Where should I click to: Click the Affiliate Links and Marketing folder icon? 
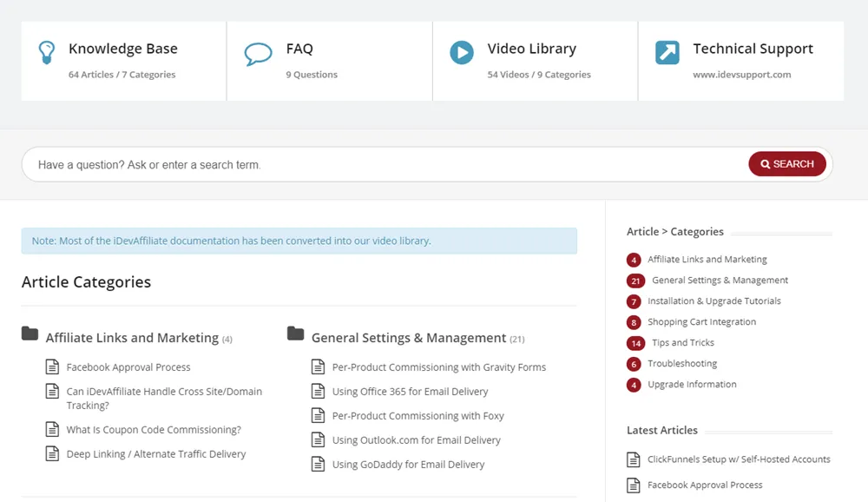coord(30,334)
